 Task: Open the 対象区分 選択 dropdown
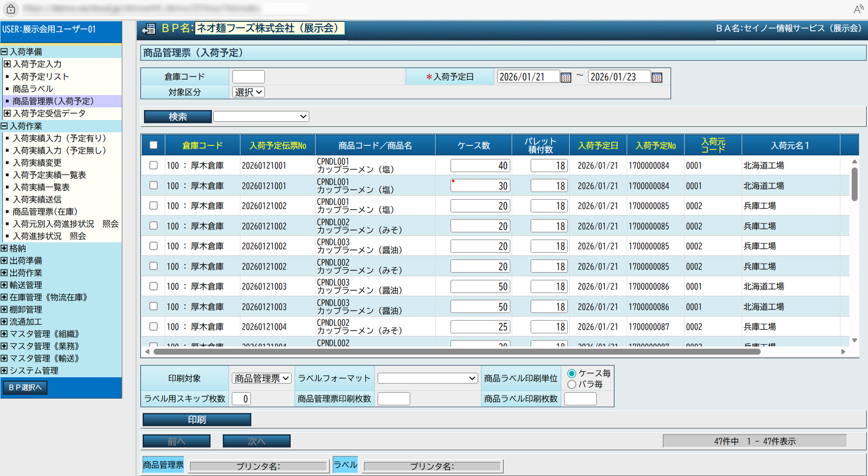[x=248, y=92]
